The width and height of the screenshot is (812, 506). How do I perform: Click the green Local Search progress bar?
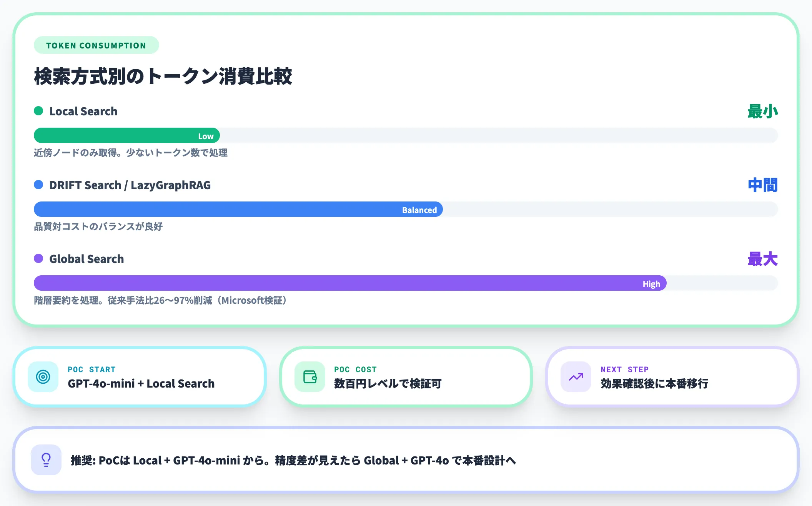(x=127, y=135)
